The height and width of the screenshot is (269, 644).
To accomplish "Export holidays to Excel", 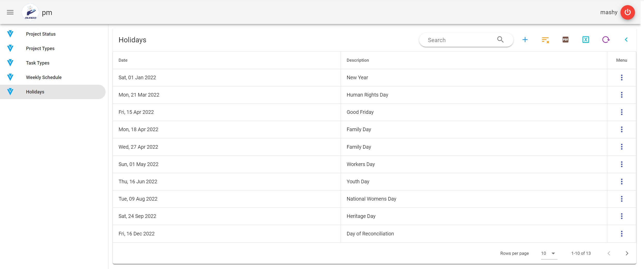I will coord(585,40).
